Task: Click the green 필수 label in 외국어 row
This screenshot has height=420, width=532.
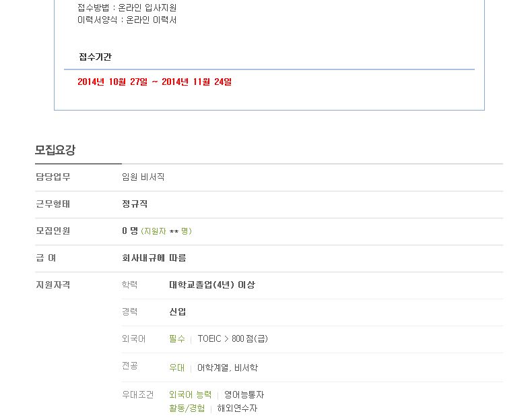Action: pyautogui.click(x=177, y=339)
